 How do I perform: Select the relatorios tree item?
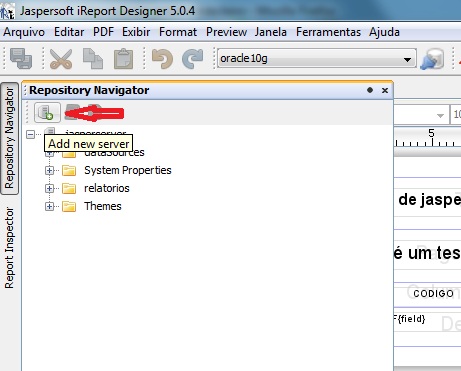coord(107,188)
